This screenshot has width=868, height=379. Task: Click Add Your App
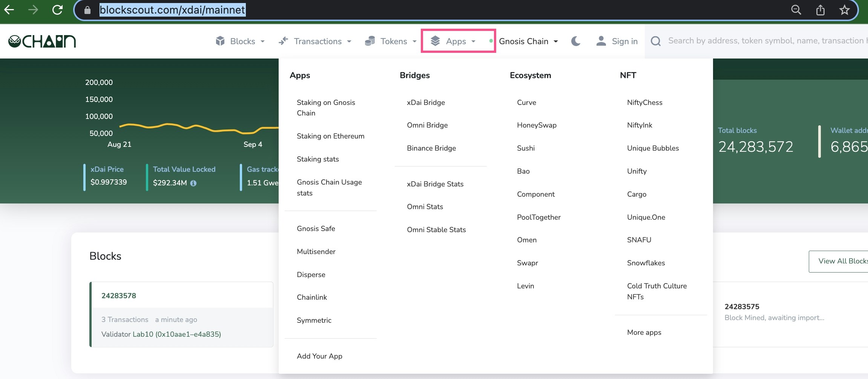tap(319, 356)
